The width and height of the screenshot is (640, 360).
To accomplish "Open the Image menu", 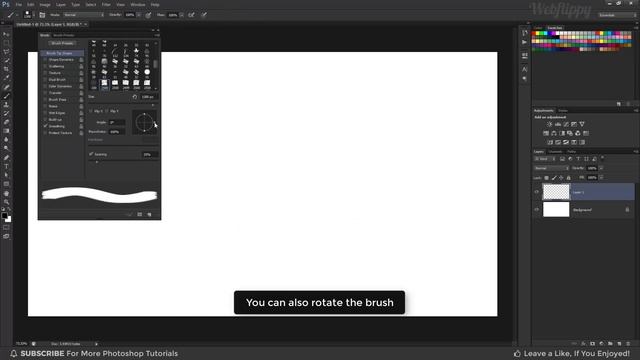I will 45,4.
